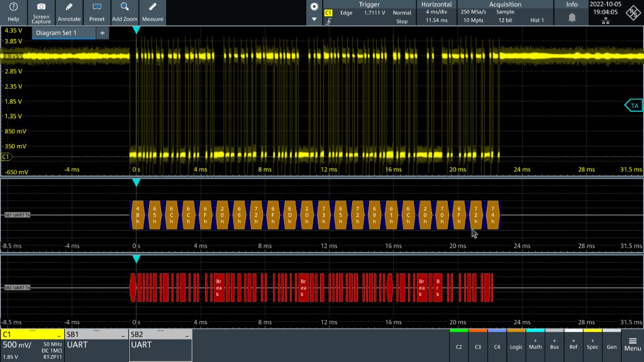The width and height of the screenshot is (644, 362).
Task: Expand the toolbar dropdown arrow below gear
Action: tap(314, 19)
